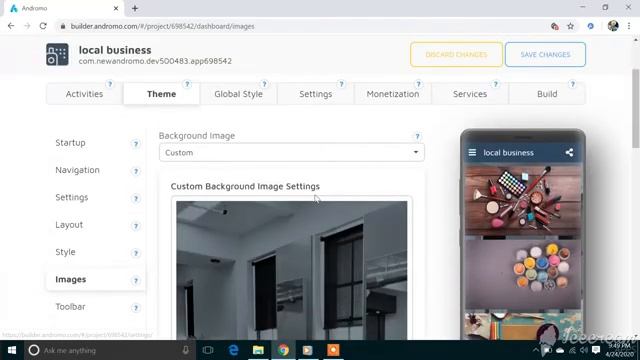Open help icon next to Style
Viewport: 640px width, 360px height.
[x=136, y=253]
